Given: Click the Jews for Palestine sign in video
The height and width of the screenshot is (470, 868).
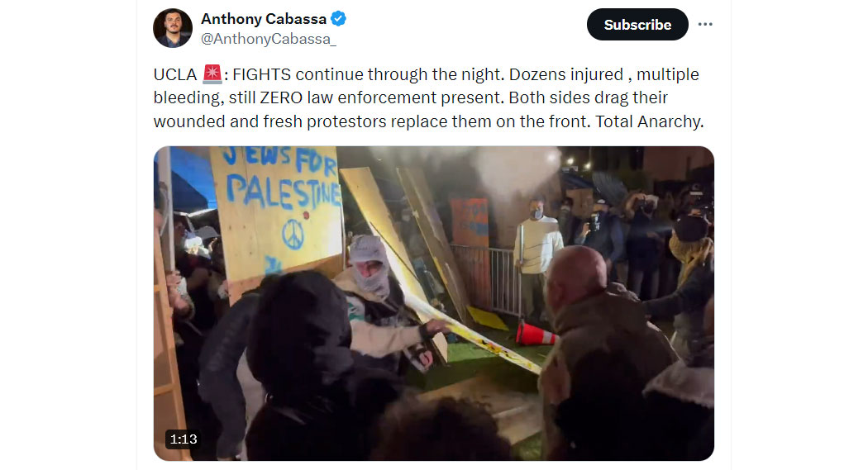Looking at the screenshot, I should pyautogui.click(x=279, y=209).
